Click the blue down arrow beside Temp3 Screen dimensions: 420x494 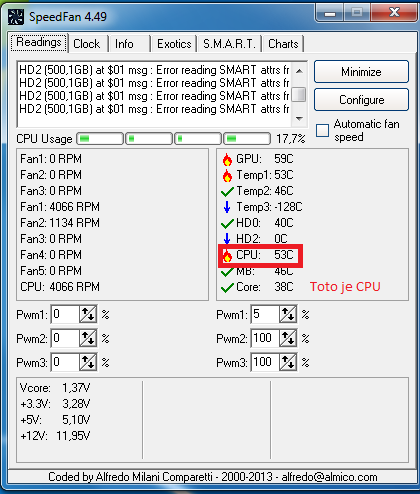pos(227,207)
